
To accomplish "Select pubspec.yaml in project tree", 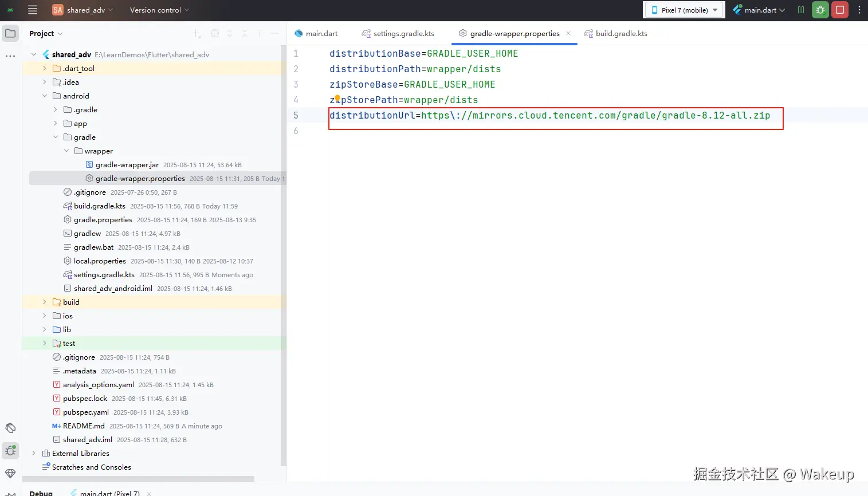I will click(86, 412).
